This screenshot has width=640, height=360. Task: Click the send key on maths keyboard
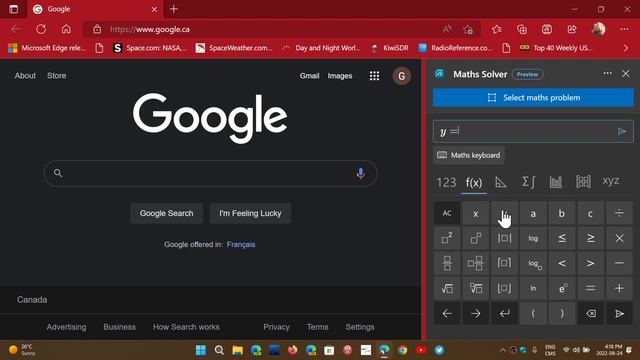click(619, 313)
